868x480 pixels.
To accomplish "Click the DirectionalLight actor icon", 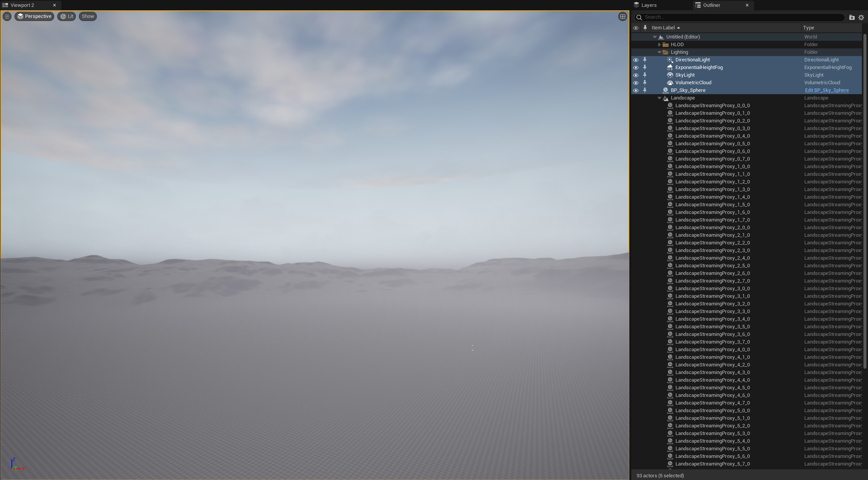I will click(670, 60).
